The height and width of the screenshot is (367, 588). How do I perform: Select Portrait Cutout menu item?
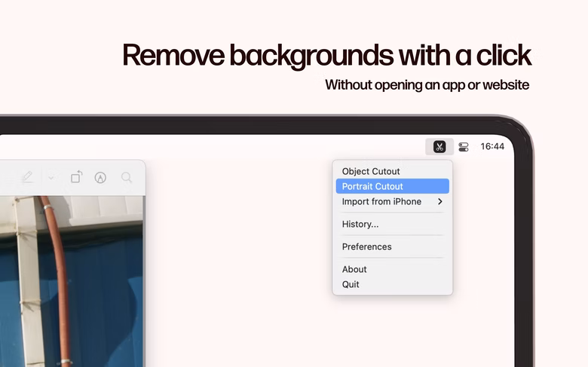coord(392,186)
